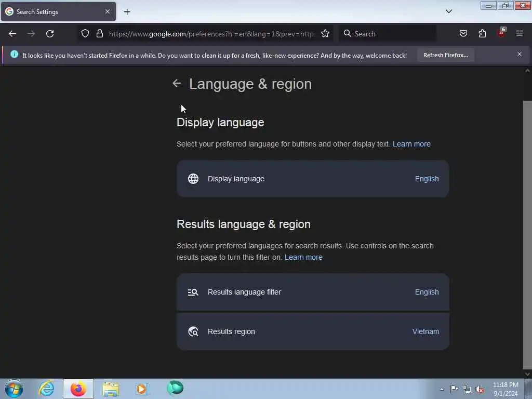Change the Results region value Vietnam
The width and height of the screenshot is (532, 399).
click(425, 331)
